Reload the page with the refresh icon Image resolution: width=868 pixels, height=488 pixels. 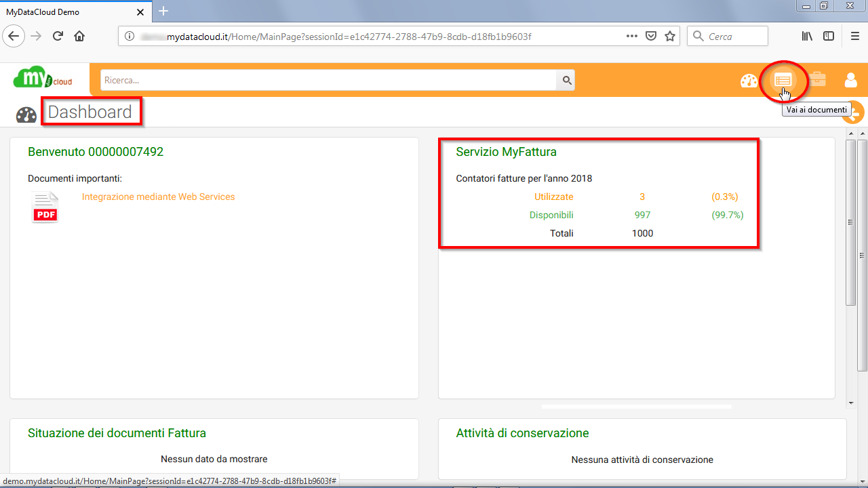click(x=58, y=37)
